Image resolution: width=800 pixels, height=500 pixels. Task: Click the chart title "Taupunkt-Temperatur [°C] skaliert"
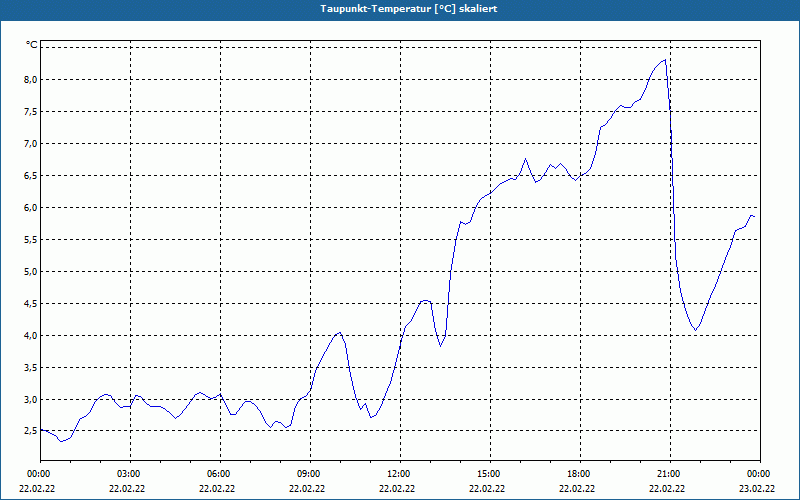click(x=409, y=9)
